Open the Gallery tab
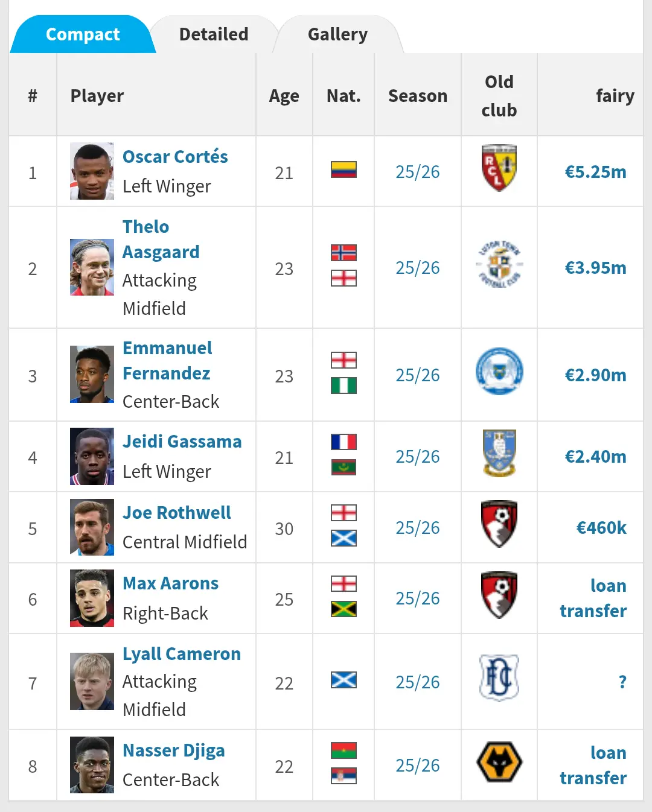Viewport: 652px width, 812px height. (337, 34)
